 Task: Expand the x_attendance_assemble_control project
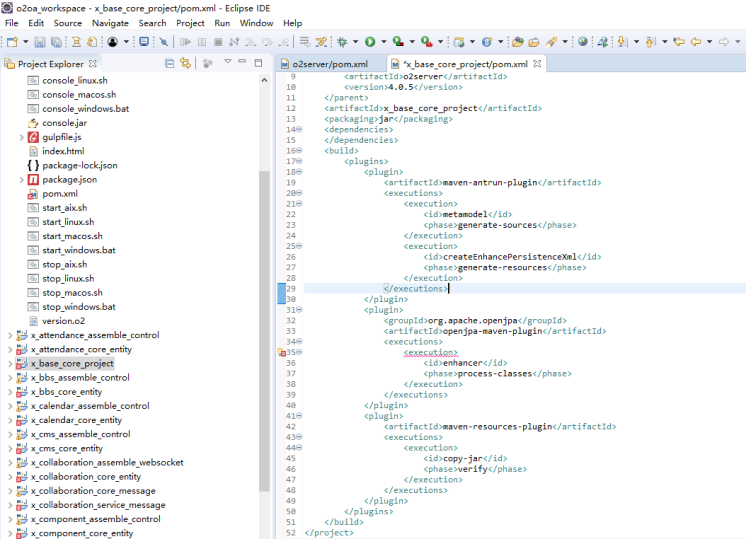tap(10, 335)
